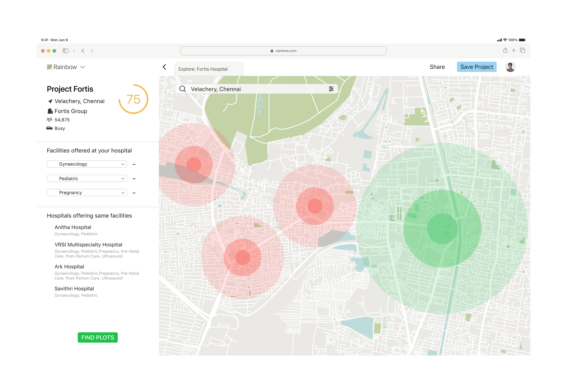Toggle the browser sidebar icon
567x392 pixels.
pyautogui.click(x=65, y=51)
